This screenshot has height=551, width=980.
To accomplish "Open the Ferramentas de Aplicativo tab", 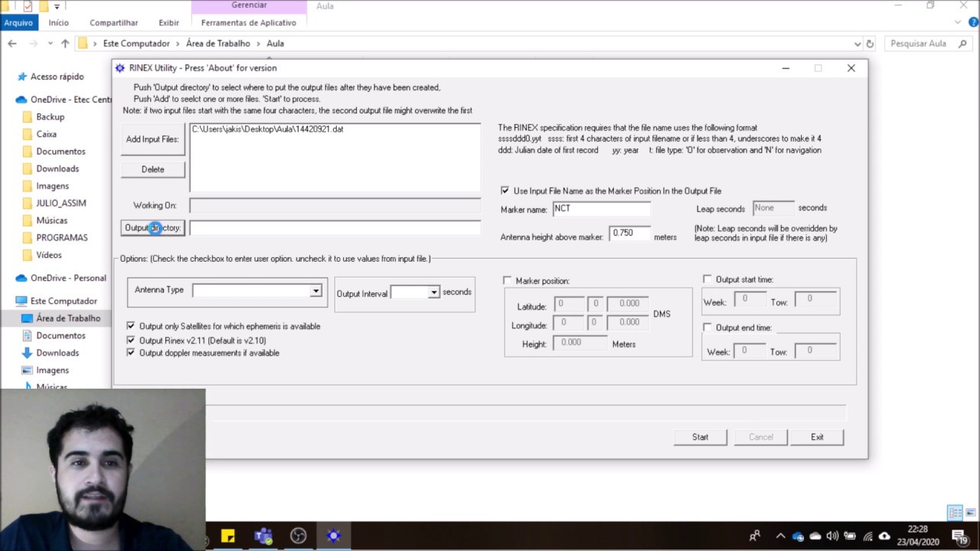I will (249, 23).
